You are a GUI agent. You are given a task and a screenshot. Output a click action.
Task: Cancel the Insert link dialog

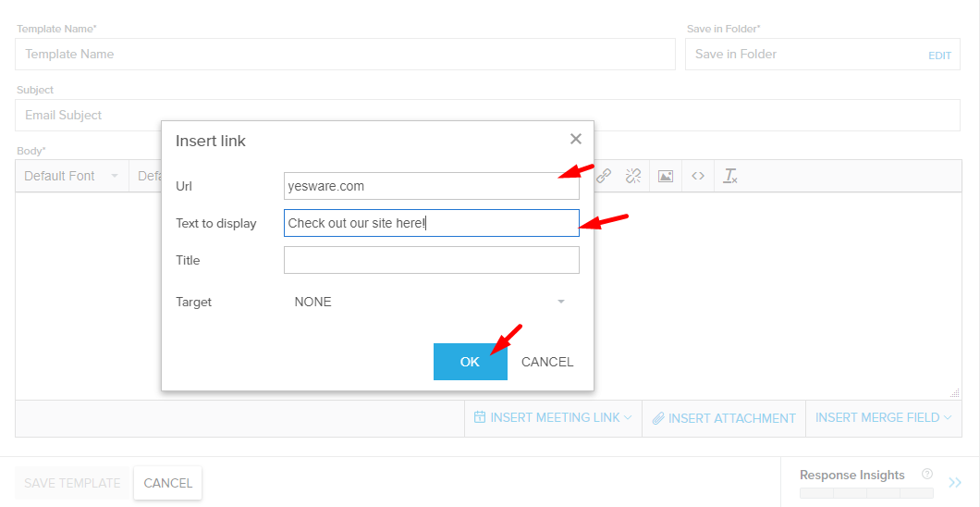click(x=547, y=362)
